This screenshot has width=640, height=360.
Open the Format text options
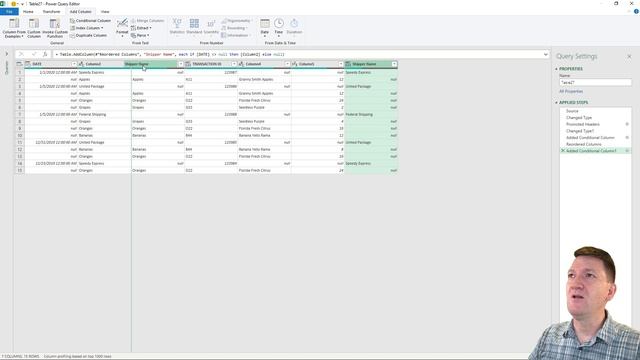(x=122, y=27)
